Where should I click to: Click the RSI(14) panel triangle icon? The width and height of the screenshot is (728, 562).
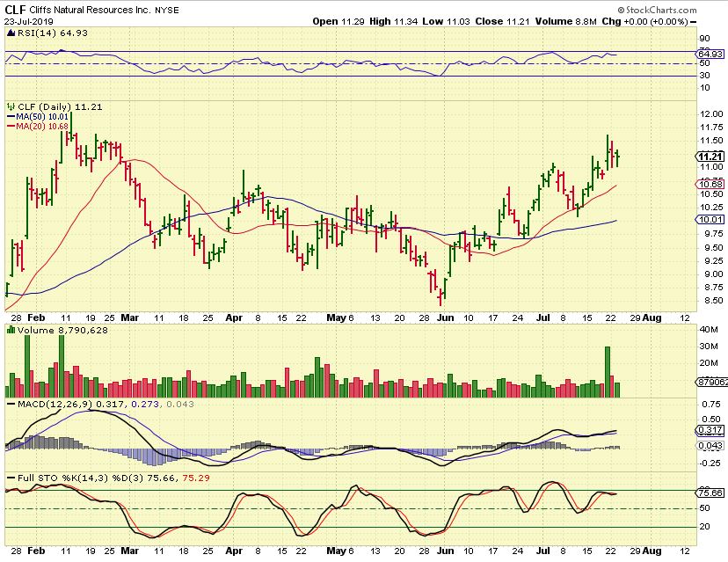(x=11, y=33)
